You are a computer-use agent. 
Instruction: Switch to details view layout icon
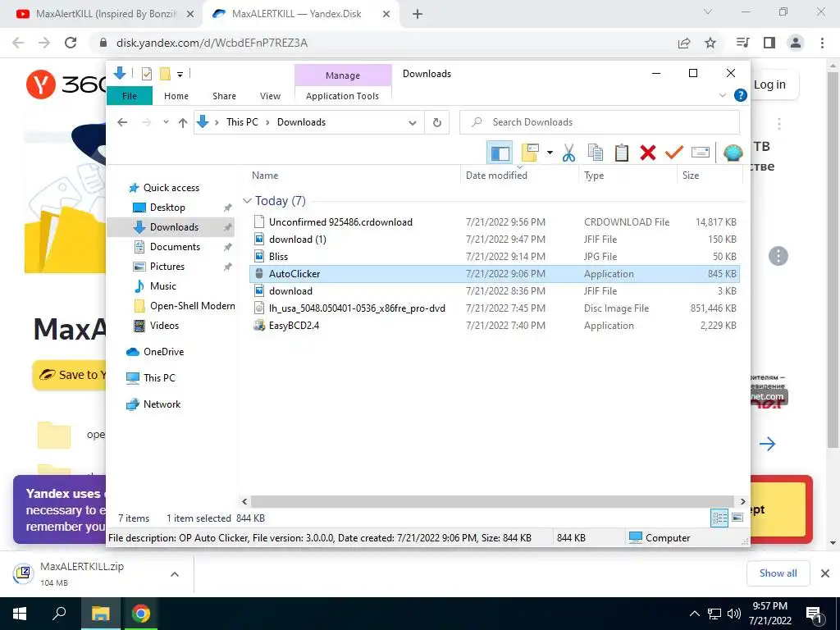pos(719,518)
